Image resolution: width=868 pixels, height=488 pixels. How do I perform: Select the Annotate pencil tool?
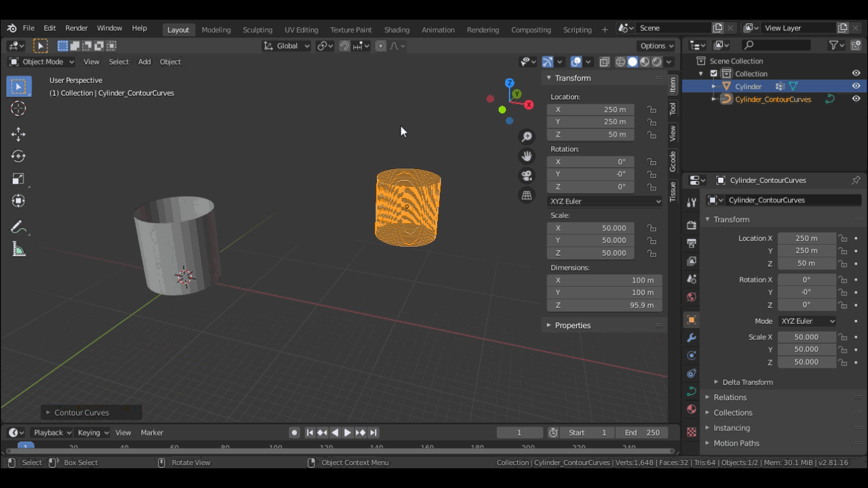pyautogui.click(x=18, y=227)
